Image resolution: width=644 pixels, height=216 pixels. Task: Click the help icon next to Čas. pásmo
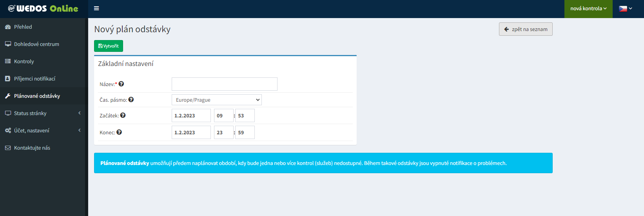click(131, 99)
